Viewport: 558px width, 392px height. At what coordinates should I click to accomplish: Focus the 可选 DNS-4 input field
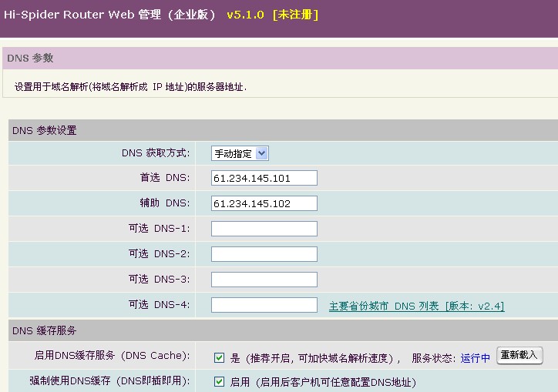(x=264, y=305)
